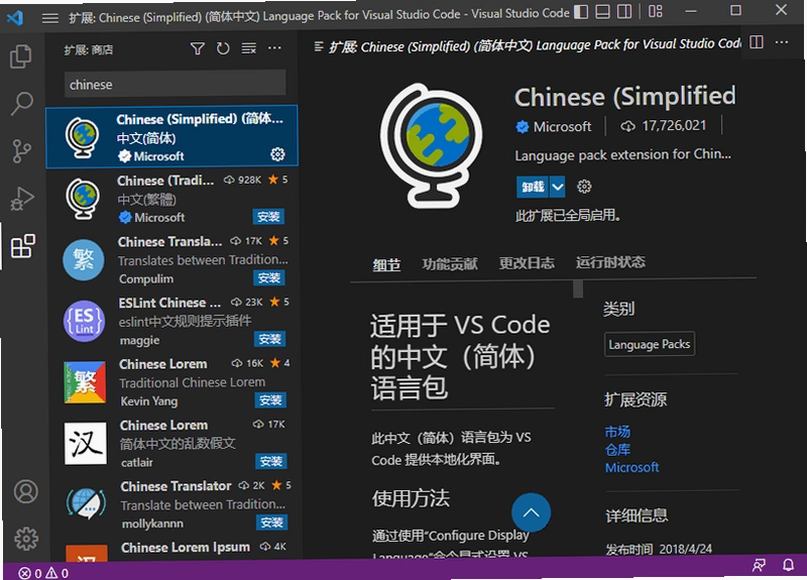Switch to the 更改日志 changelog tab
Image resolution: width=807 pixels, height=580 pixels.
click(x=527, y=263)
